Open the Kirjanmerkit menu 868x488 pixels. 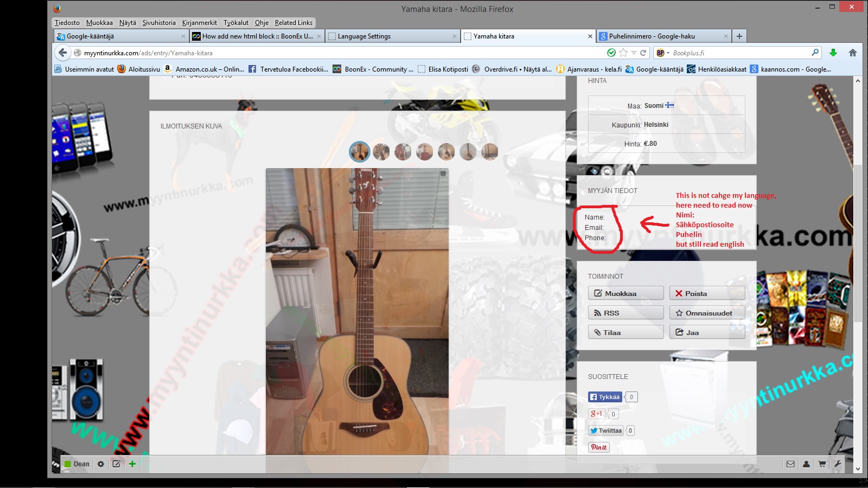pos(200,23)
